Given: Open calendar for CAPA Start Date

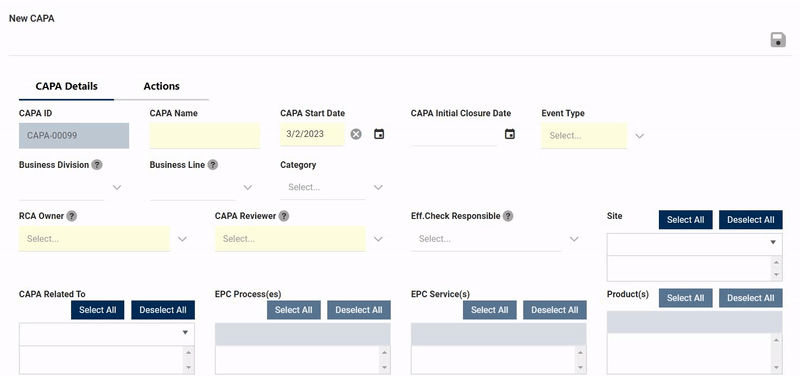Looking at the screenshot, I should pyautogui.click(x=379, y=134).
